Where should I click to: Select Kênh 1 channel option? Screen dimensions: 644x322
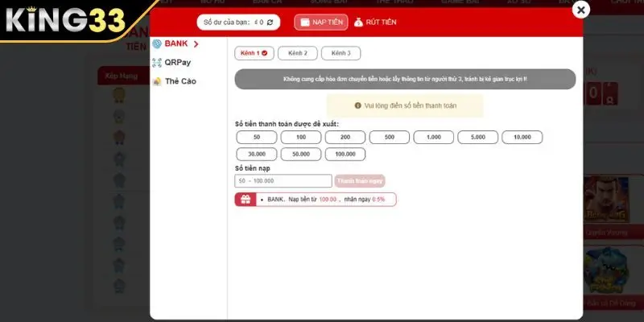(x=254, y=53)
